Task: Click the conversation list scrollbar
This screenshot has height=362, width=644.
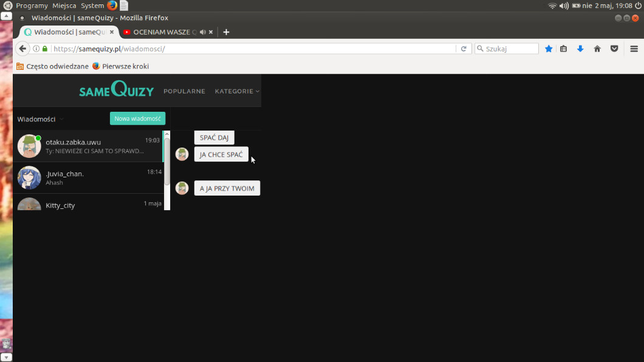Action: coord(166,161)
